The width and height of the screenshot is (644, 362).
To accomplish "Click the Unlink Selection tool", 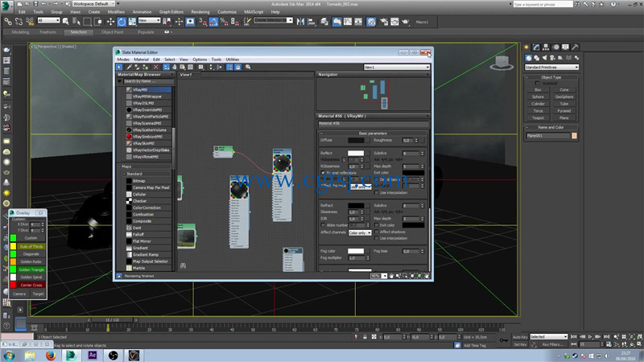I will click(x=19, y=22).
